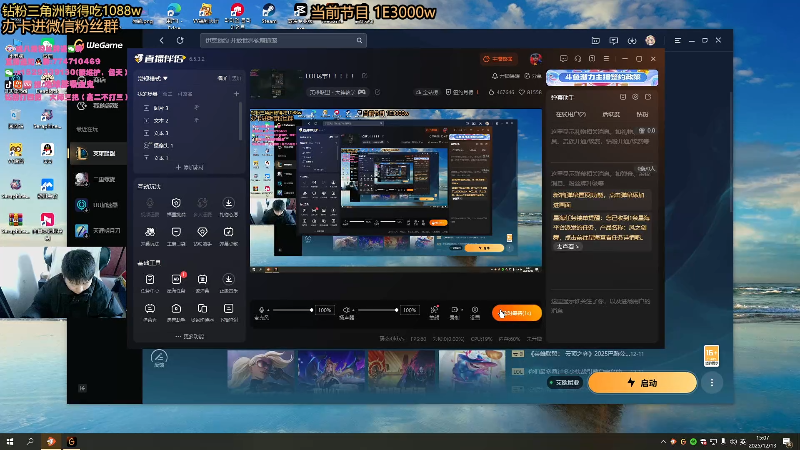This screenshot has width=800, height=450.
Task: Click the refresh icon in the WeGame toolbar
Action: coord(180,40)
